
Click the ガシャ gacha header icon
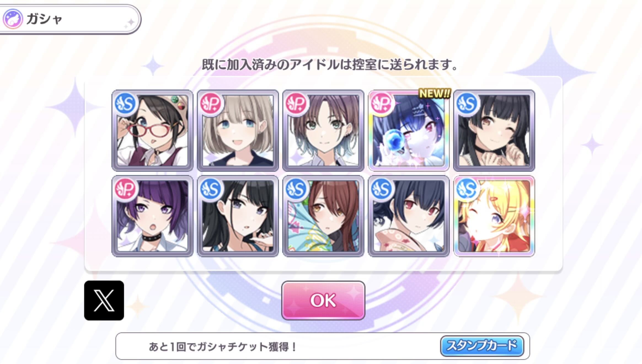pos(13,19)
